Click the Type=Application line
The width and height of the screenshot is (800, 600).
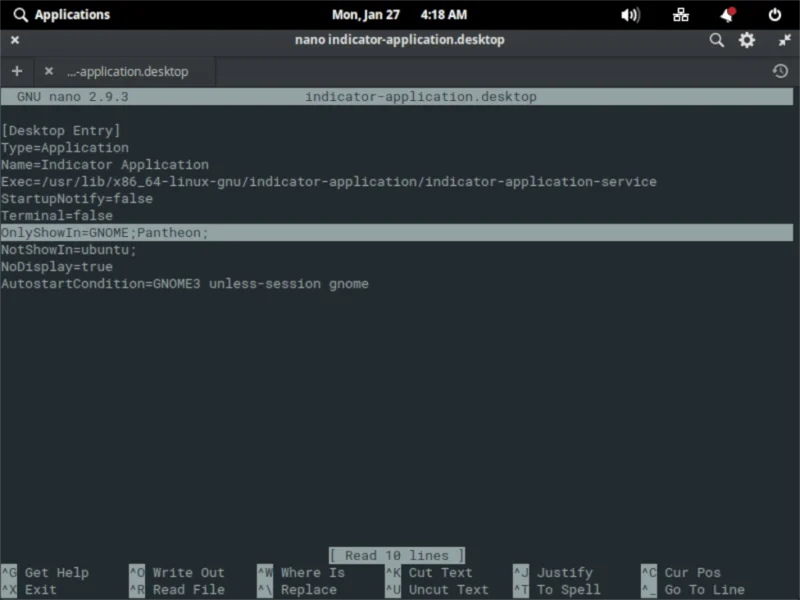point(65,148)
